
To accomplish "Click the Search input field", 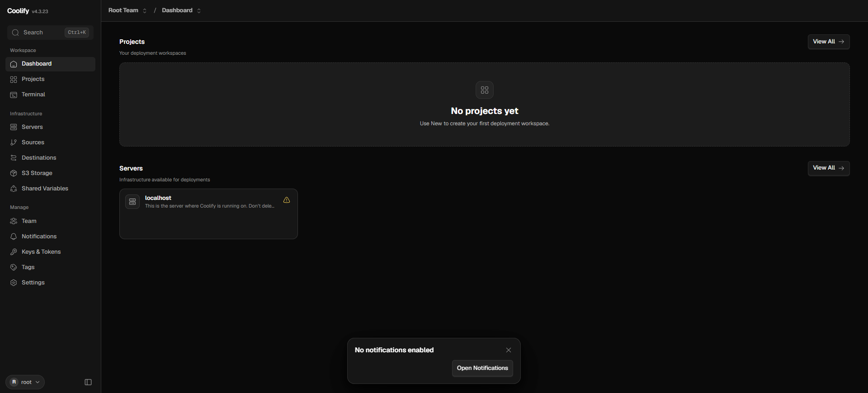I will (x=50, y=33).
